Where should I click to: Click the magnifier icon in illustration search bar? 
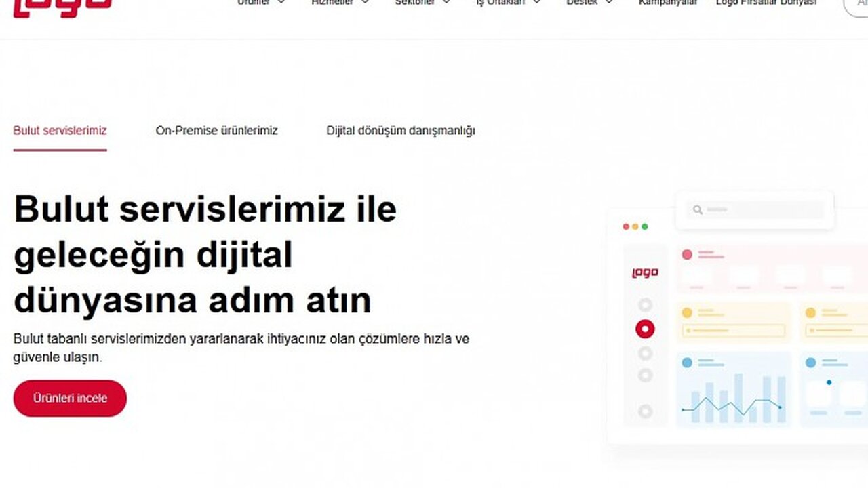(697, 210)
